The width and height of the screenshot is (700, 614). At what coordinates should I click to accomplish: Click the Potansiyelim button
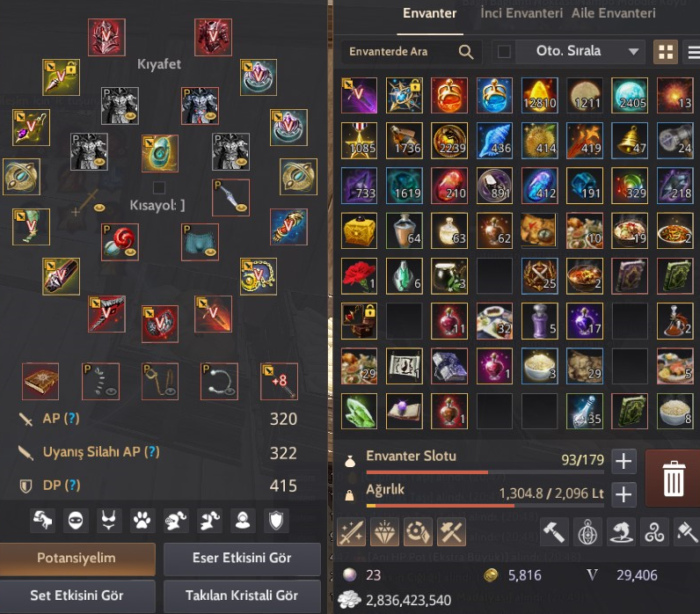click(x=77, y=559)
